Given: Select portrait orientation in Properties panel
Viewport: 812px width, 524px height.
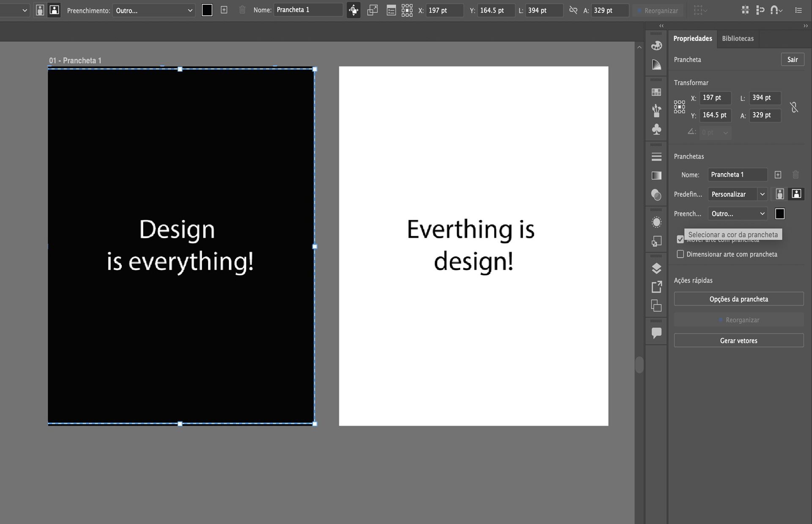Looking at the screenshot, I should click(780, 194).
